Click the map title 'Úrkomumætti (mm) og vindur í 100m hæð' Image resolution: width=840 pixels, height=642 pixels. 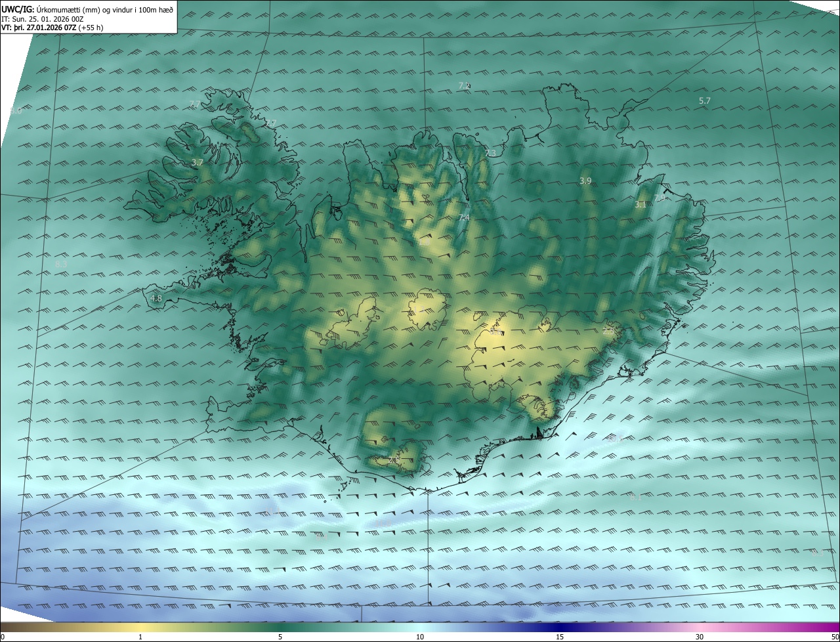pos(105,9)
